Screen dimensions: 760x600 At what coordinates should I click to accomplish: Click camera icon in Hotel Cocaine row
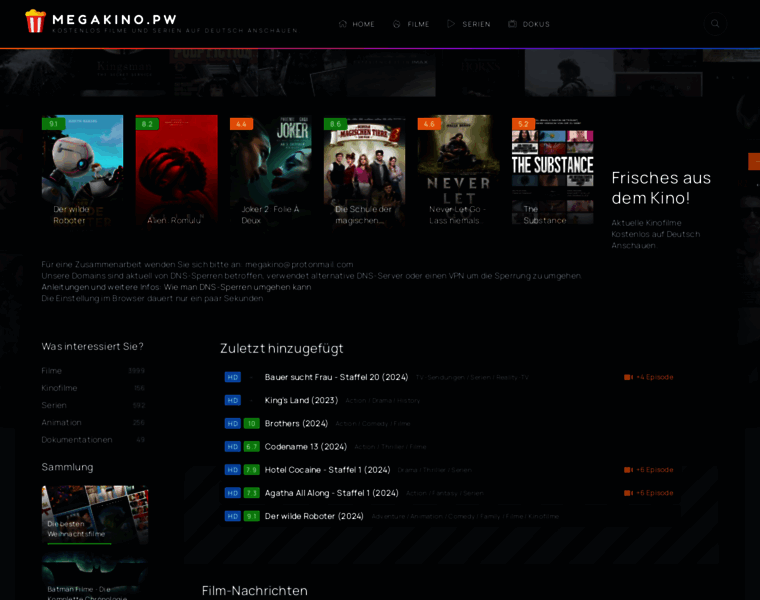click(x=628, y=470)
